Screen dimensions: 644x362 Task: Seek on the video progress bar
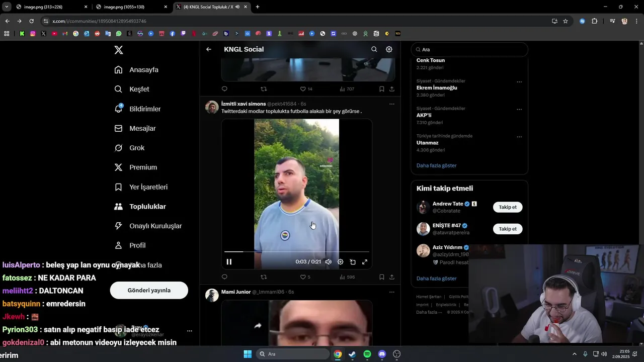click(x=297, y=251)
